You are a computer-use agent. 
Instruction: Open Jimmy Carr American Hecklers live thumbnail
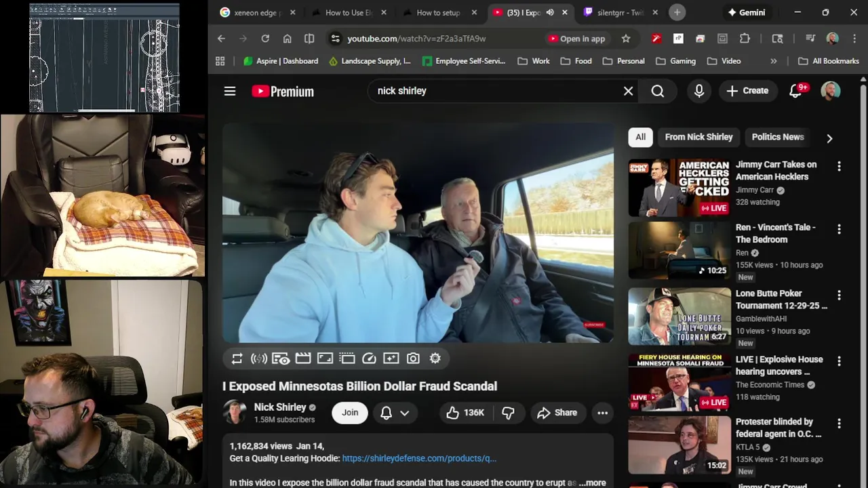pos(679,188)
